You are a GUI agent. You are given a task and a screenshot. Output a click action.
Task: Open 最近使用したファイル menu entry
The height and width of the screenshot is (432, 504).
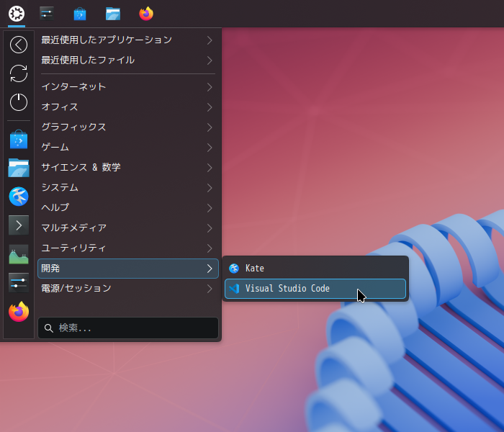click(128, 60)
